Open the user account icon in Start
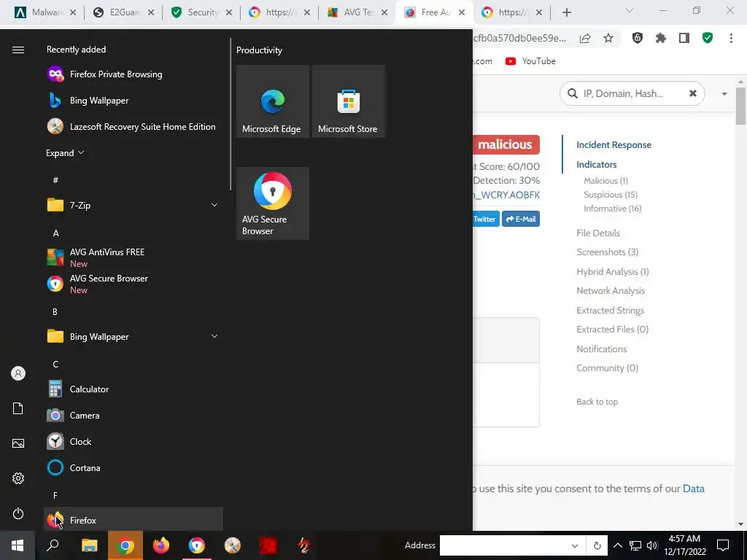This screenshot has width=747, height=560. point(18,373)
